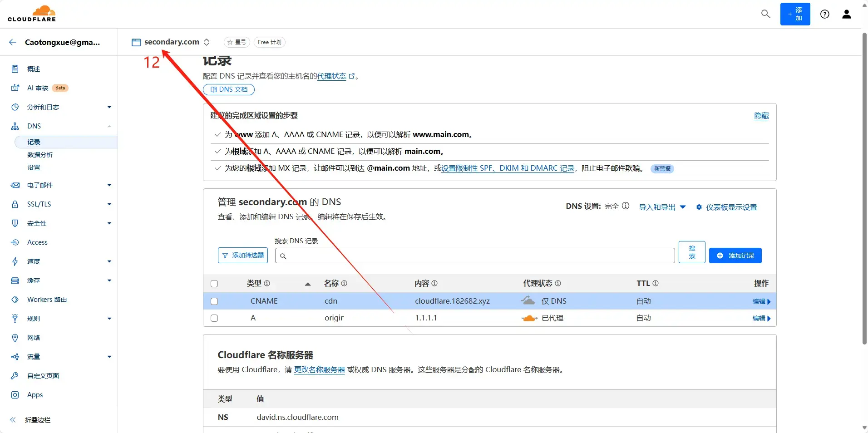
Task: Click the info icon next to 代理状态 header
Action: click(558, 283)
